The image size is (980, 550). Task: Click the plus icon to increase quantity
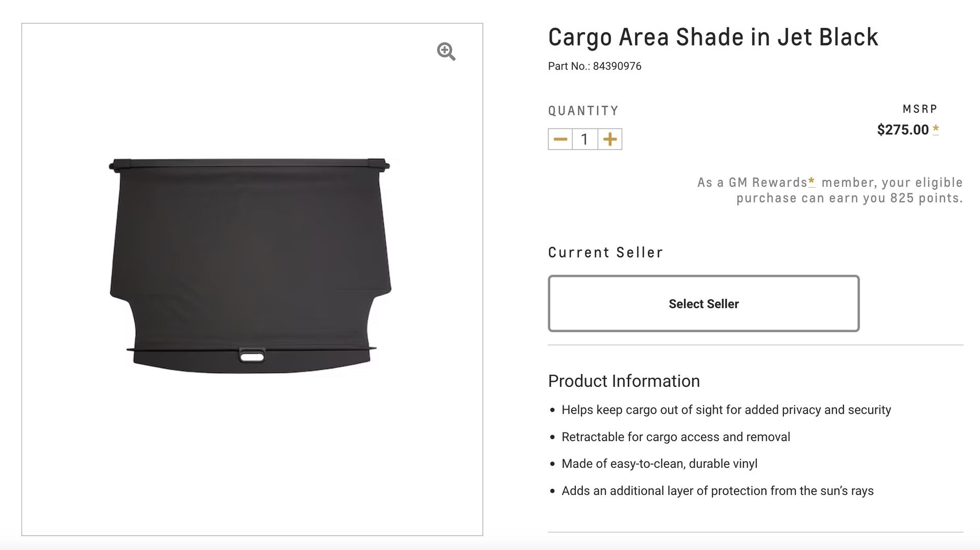click(610, 138)
